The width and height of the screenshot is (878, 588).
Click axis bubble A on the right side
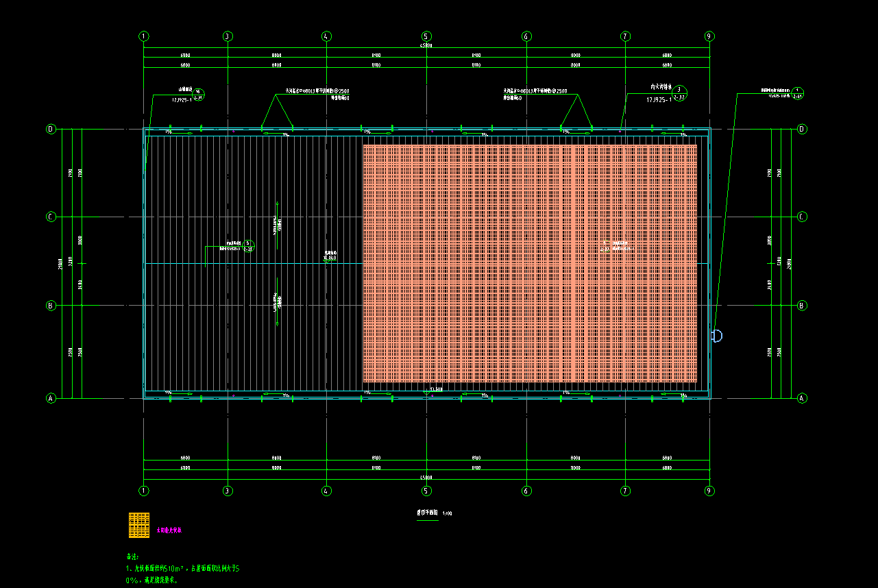pyautogui.click(x=802, y=397)
